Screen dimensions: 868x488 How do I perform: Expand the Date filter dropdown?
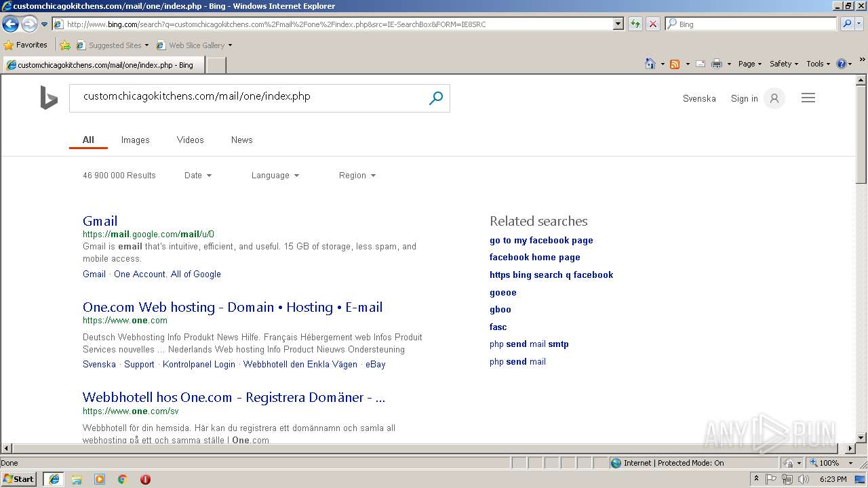(198, 175)
